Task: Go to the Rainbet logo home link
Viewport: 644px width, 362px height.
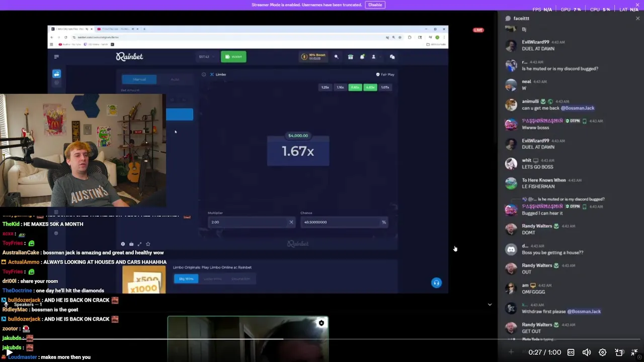Action: click(129, 57)
